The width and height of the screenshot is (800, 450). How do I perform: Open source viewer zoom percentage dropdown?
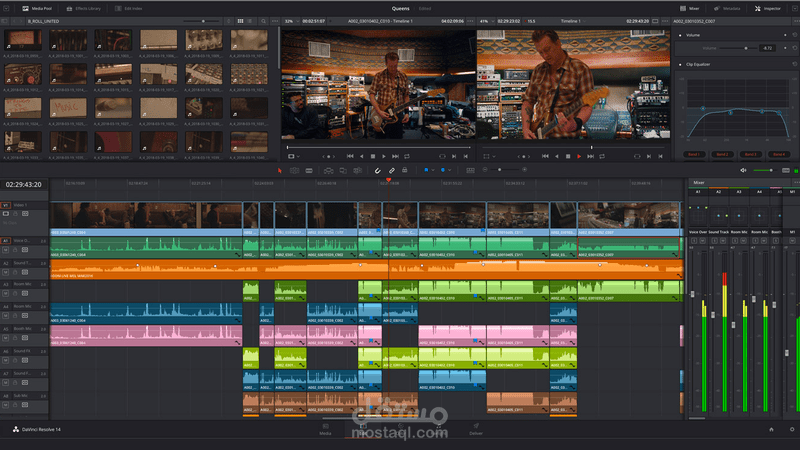click(291, 21)
